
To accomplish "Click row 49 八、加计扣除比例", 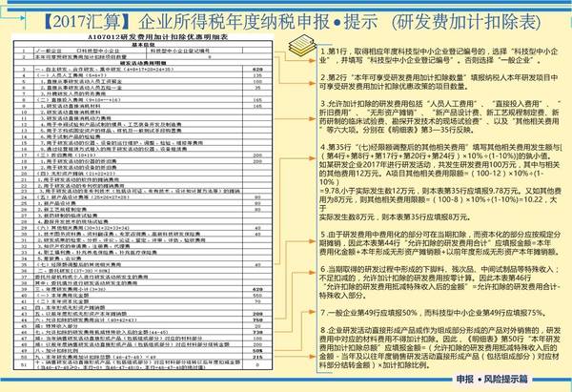I will click(x=143, y=350).
